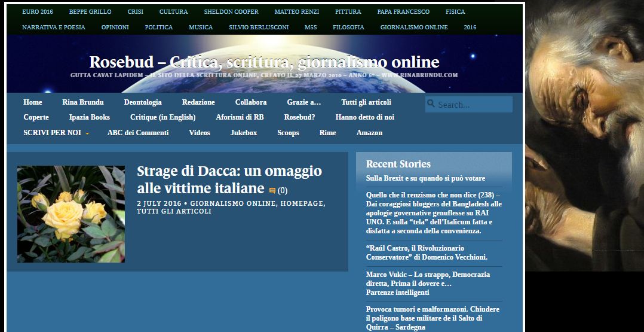Open Provoca tumori e malformazoni story
This screenshot has width=644, height=332.
433,318
